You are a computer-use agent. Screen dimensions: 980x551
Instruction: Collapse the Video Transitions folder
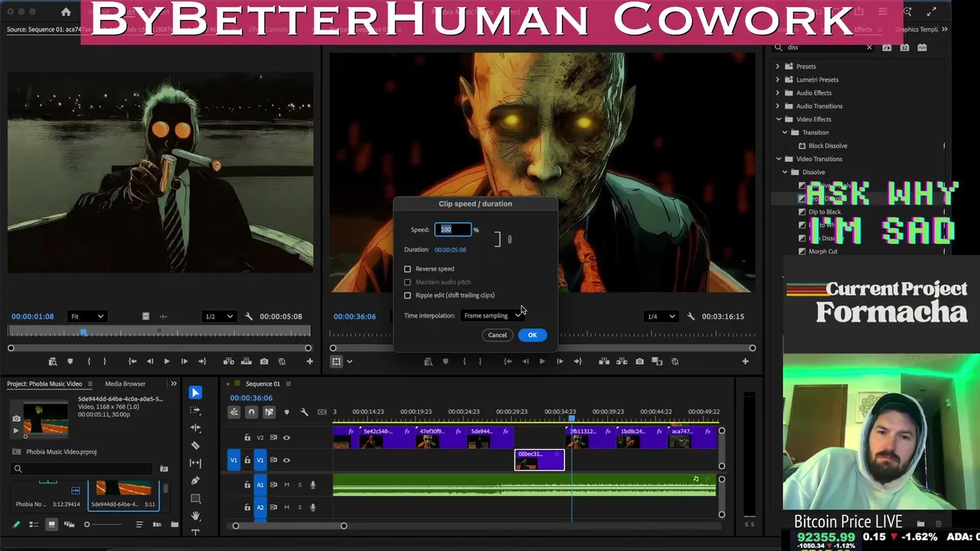[x=778, y=159]
